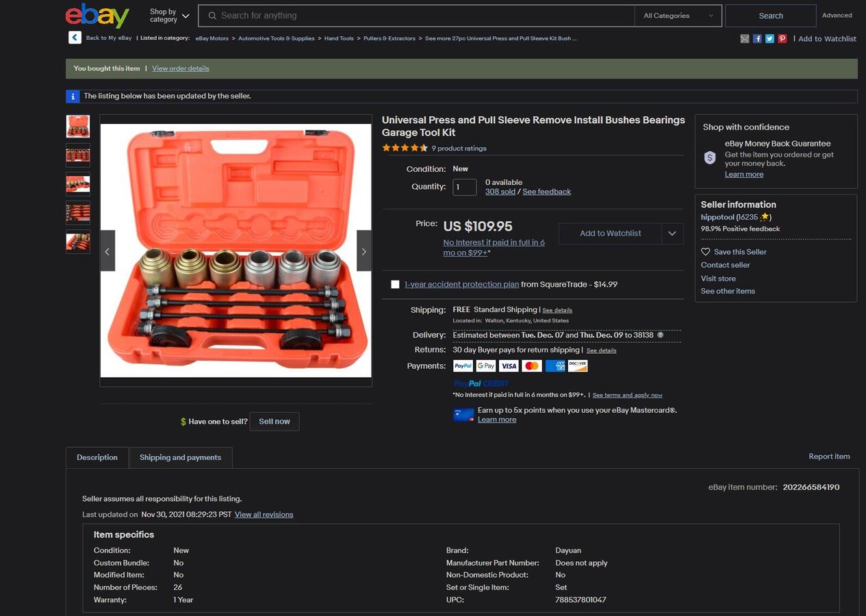866x616 pixels.
Task: Click the Quantity input box
Action: 464,187
